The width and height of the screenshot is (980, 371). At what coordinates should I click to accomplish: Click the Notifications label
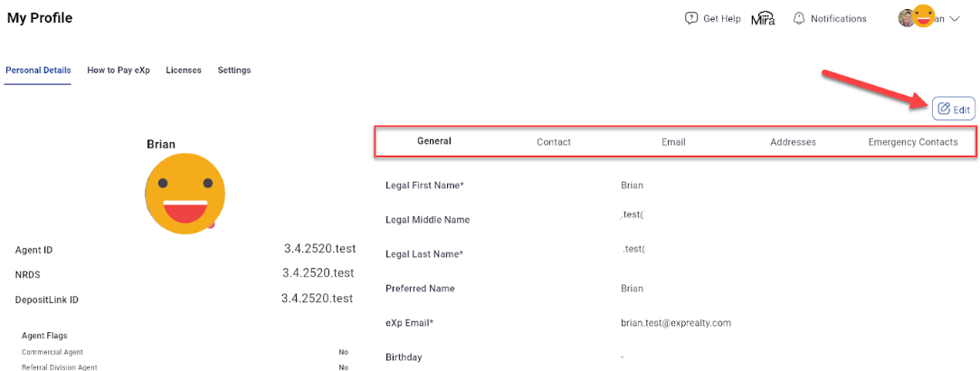coord(838,19)
